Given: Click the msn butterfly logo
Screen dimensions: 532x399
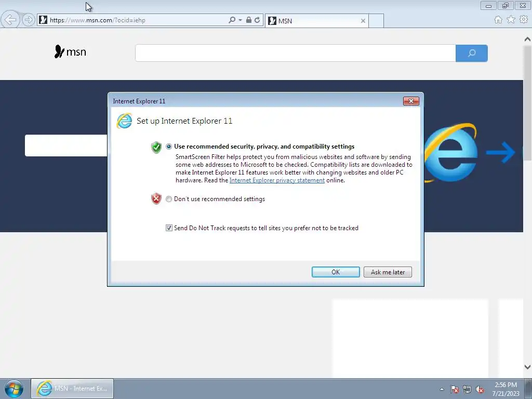Looking at the screenshot, I should pyautogui.click(x=70, y=51).
